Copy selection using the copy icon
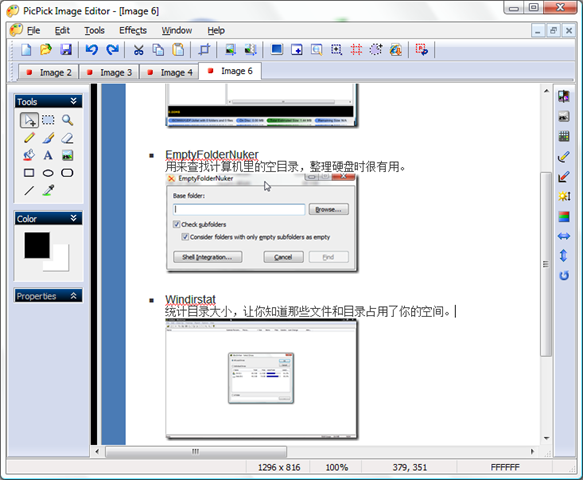The height and width of the screenshot is (480, 583). click(158, 49)
